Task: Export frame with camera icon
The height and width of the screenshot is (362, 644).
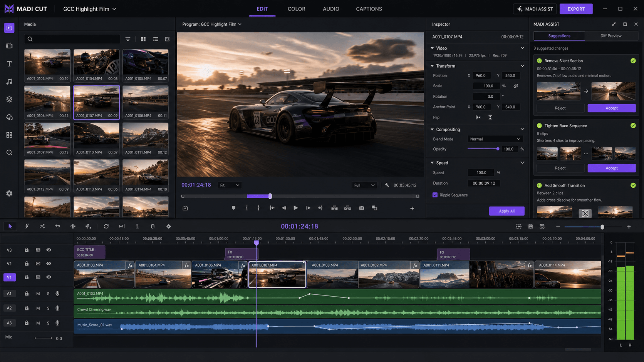Action: pos(361,208)
